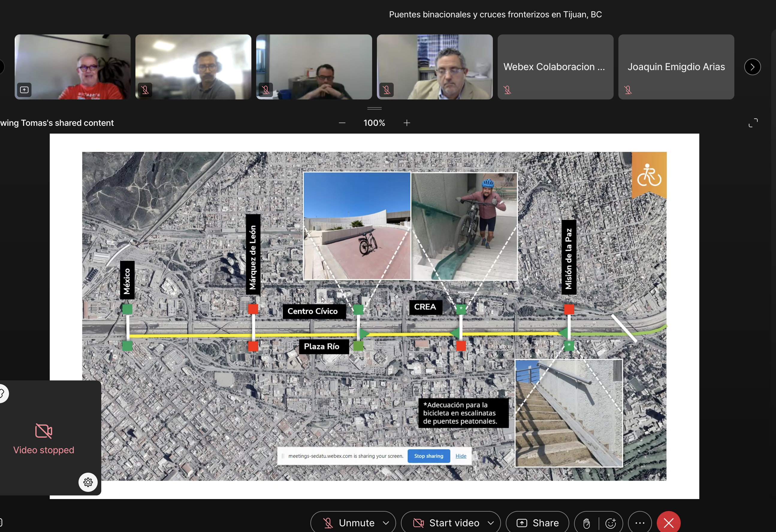Viewport: 776px width, 532px height.
Task: Open the more options ellipsis button
Action: click(x=639, y=523)
